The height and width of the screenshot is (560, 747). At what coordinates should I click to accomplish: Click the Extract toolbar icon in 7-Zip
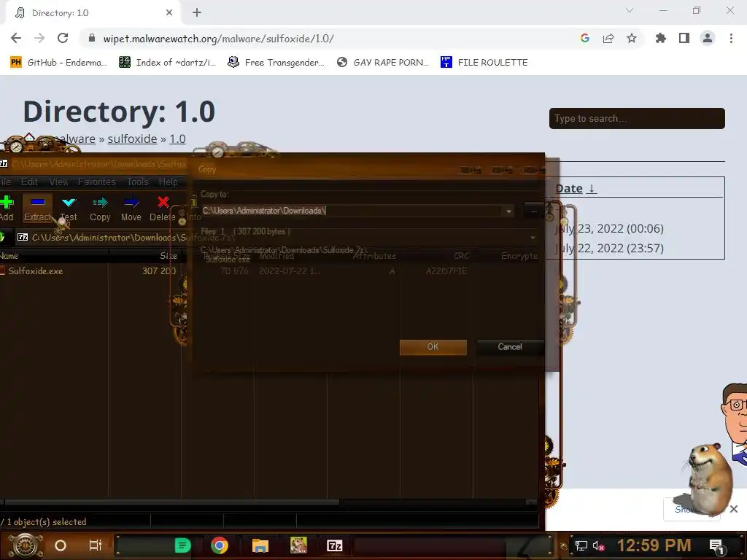(38, 203)
